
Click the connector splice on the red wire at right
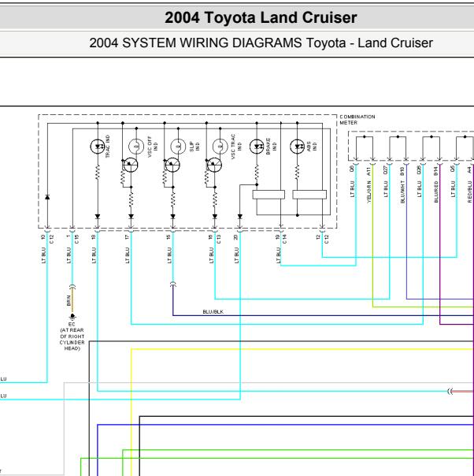[450, 392]
